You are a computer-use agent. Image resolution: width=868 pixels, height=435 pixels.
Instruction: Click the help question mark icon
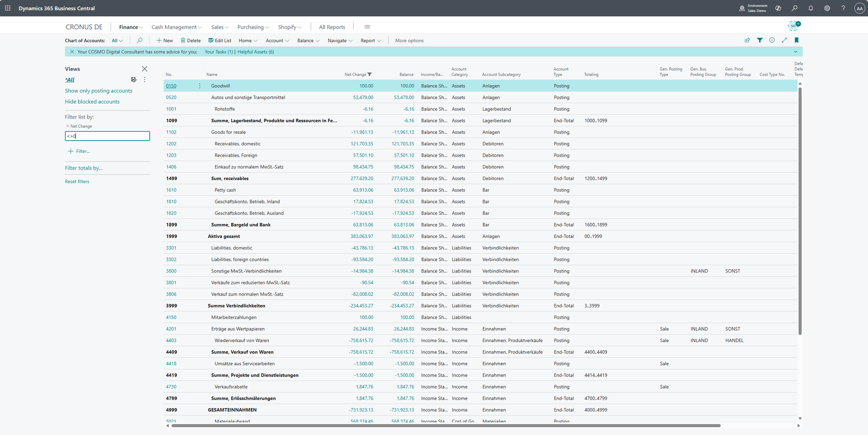pos(843,8)
